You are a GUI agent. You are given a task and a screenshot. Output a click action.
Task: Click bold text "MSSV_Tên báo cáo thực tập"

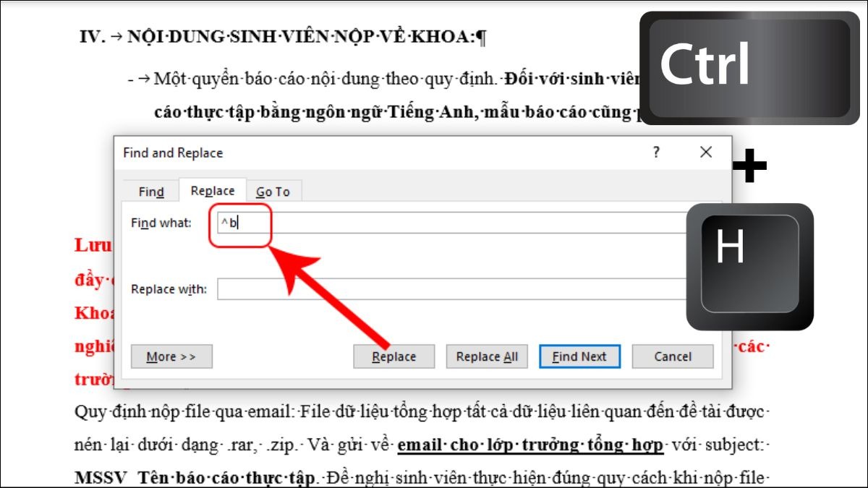[195, 478]
